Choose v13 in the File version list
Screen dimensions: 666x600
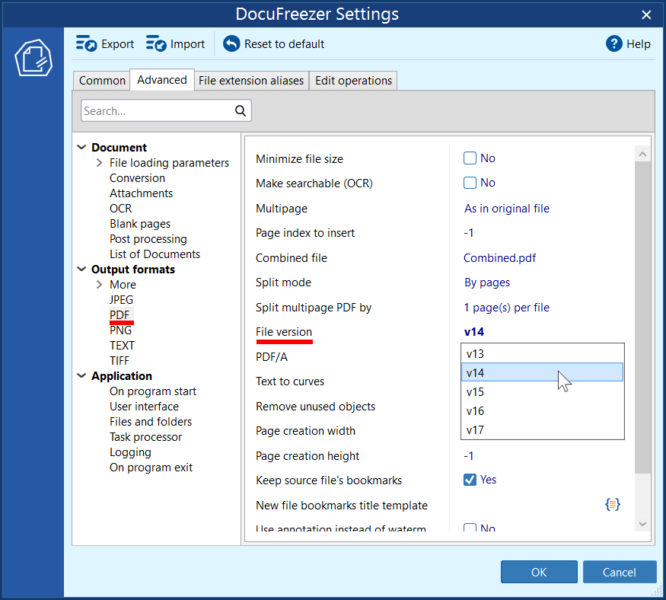click(x=542, y=354)
